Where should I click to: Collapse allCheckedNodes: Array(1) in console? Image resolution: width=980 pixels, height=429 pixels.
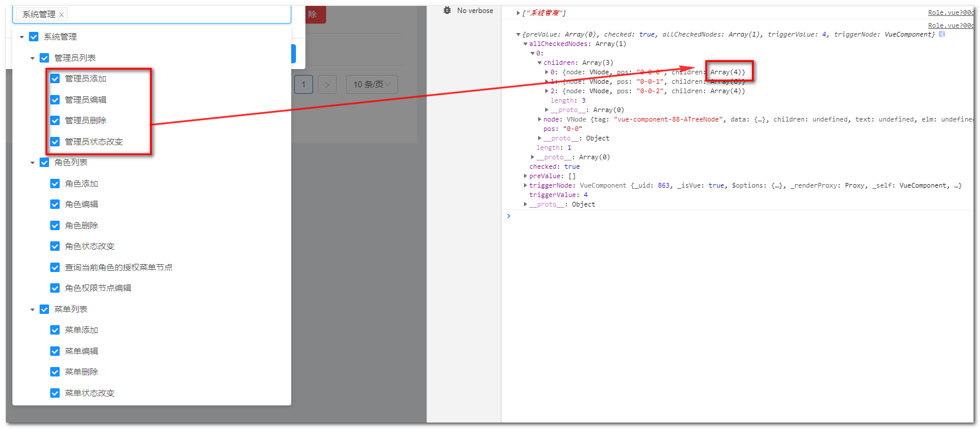point(525,44)
